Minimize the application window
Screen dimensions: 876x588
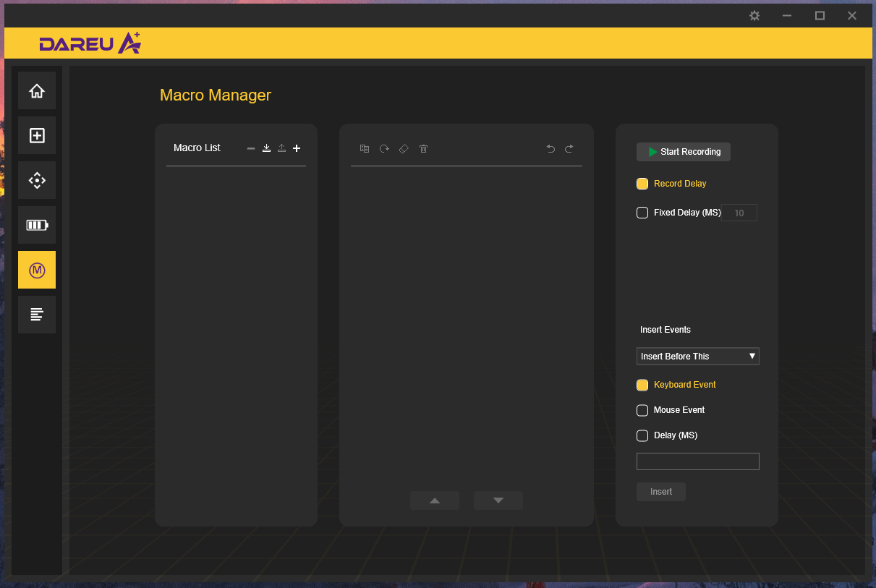(787, 16)
